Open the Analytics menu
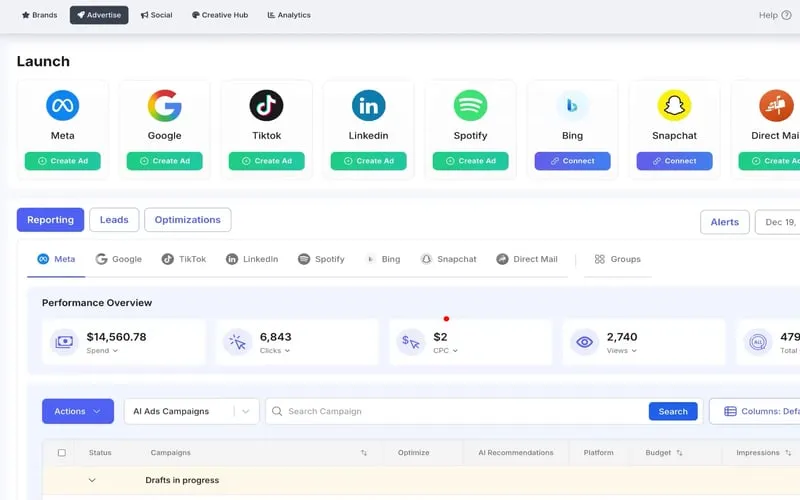This screenshot has width=800, height=500. click(289, 15)
